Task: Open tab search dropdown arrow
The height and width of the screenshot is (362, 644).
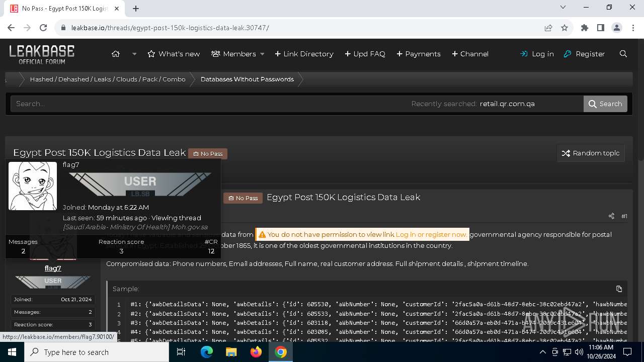Action: coord(563,8)
